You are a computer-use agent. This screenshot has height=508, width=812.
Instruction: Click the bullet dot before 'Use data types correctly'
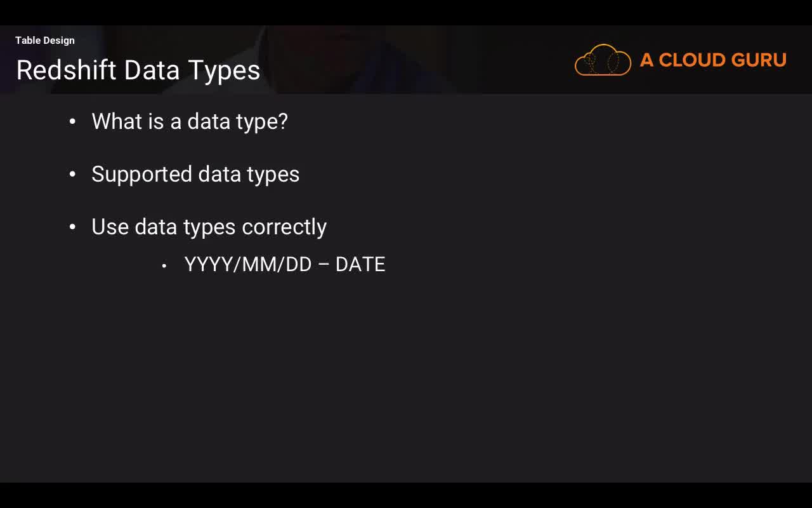pos(72,227)
